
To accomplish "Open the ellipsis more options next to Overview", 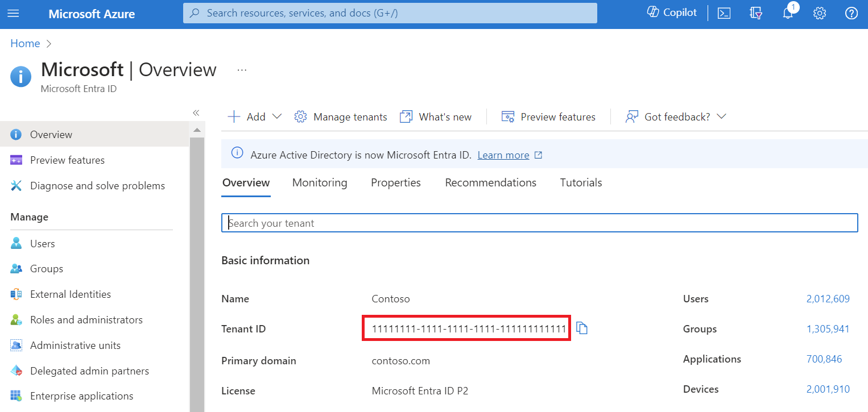I will [242, 70].
